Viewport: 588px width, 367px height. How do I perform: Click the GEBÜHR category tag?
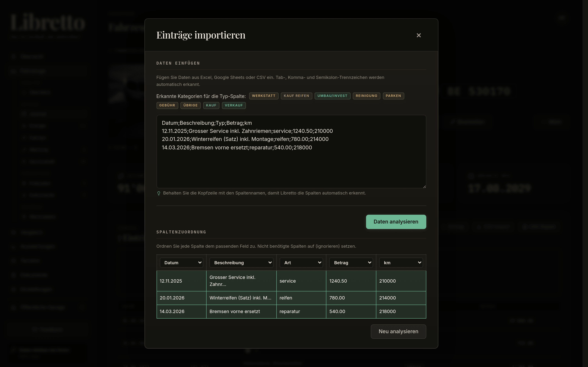167,105
